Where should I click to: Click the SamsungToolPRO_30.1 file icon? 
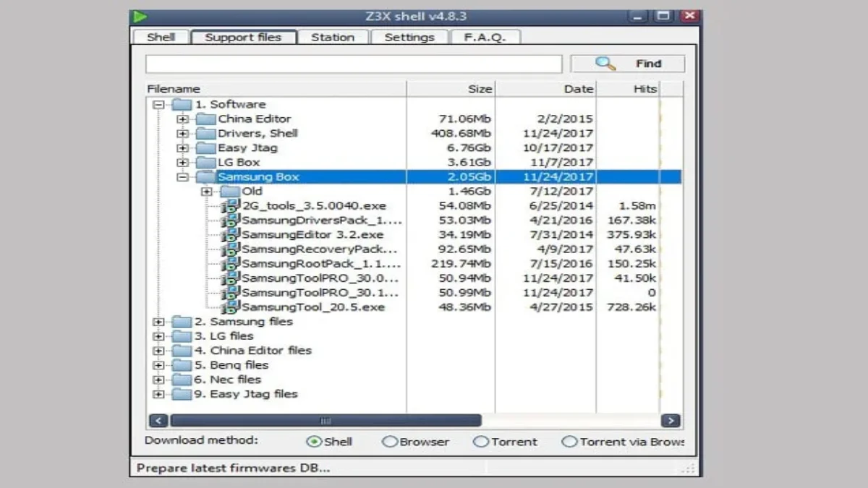[x=231, y=293]
